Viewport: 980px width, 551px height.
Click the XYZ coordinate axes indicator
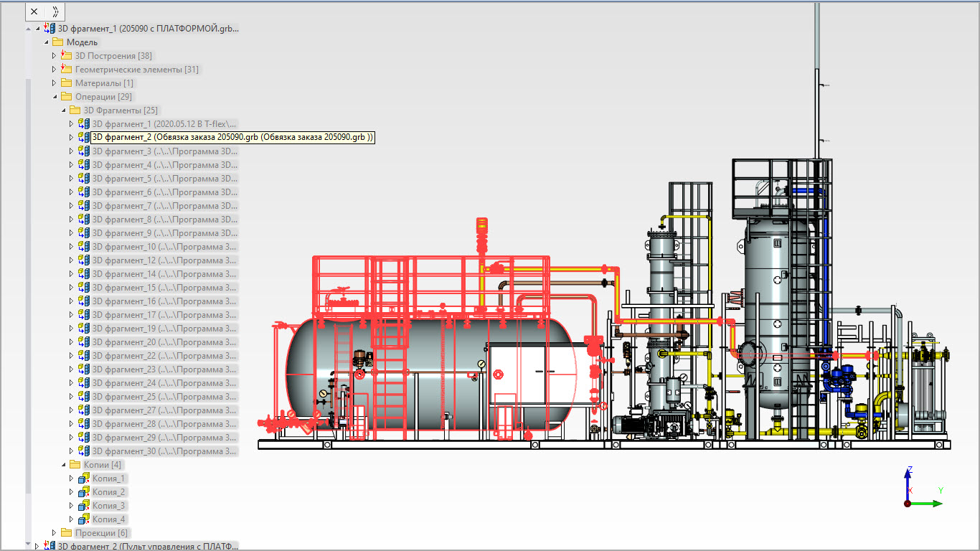922,488
